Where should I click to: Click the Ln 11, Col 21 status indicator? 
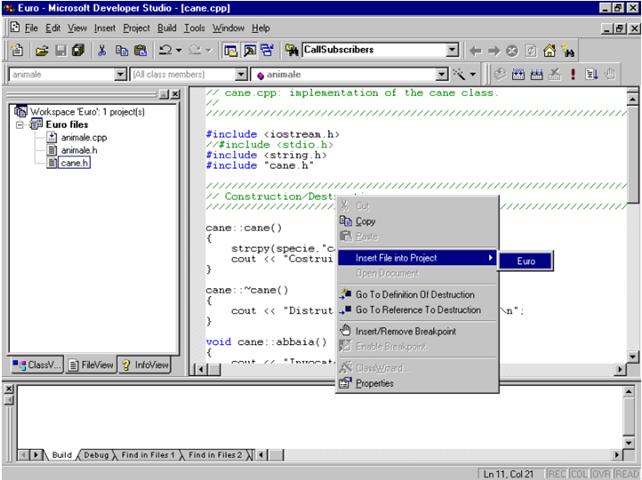click(508, 474)
